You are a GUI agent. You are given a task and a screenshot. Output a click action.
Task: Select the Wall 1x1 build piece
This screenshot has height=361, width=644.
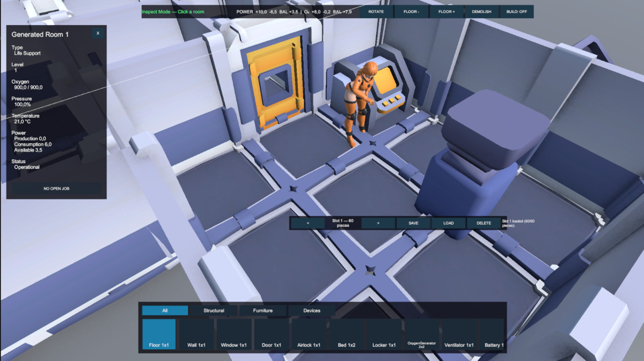point(196,334)
